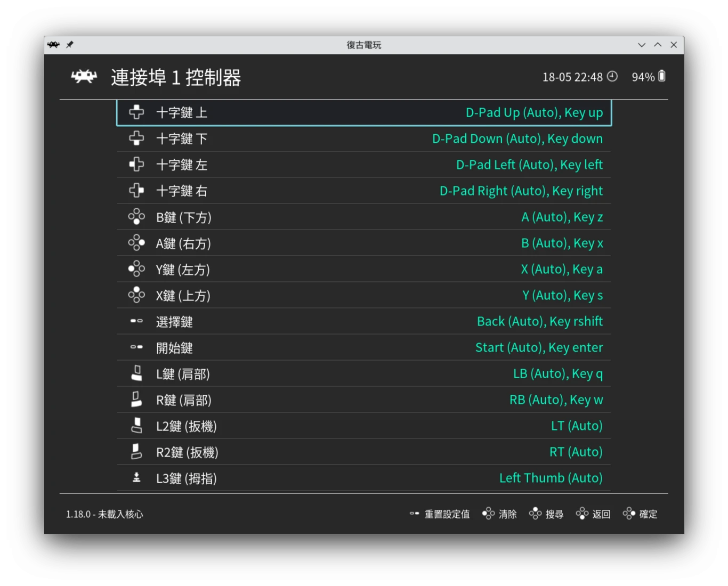Click the D-pad icon for 十字鍵 下
Screen dimensions: 728x586
[x=136, y=139]
